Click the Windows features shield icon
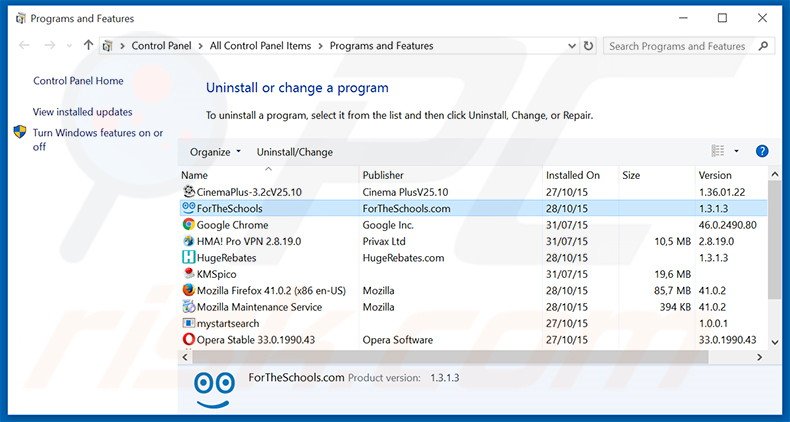Screen dimensions: 790x422 20,132
